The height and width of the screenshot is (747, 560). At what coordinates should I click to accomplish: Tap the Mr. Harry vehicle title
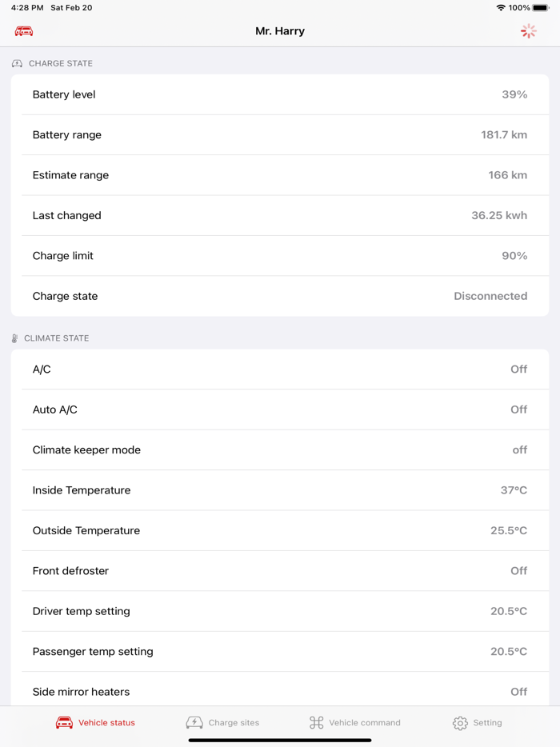(x=280, y=31)
